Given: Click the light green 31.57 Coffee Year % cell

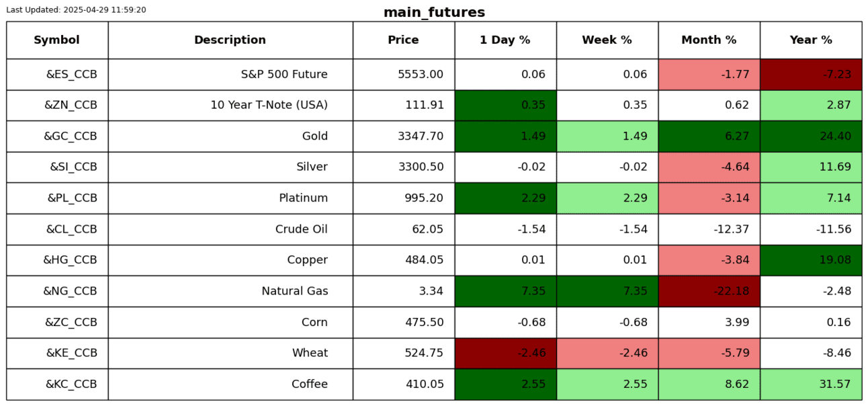Looking at the screenshot, I should pos(811,384).
